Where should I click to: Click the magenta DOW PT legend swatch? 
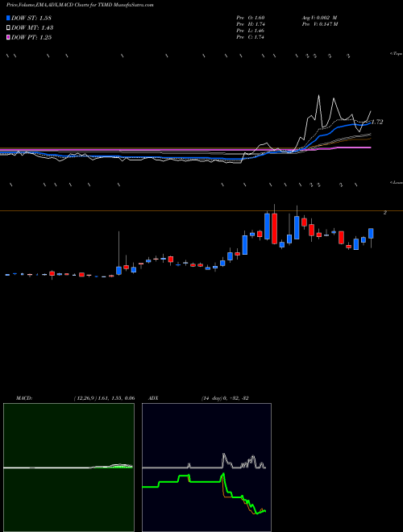click(9, 37)
